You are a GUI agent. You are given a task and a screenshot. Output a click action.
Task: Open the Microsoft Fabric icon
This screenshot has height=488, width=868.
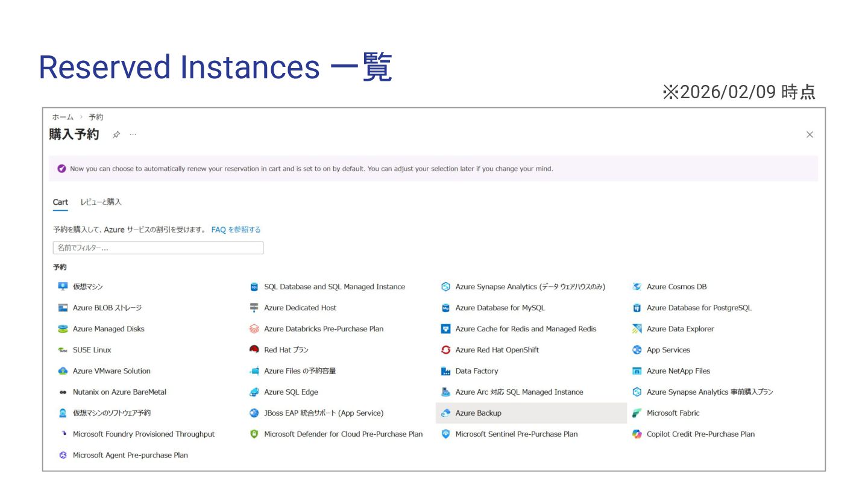tap(637, 413)
